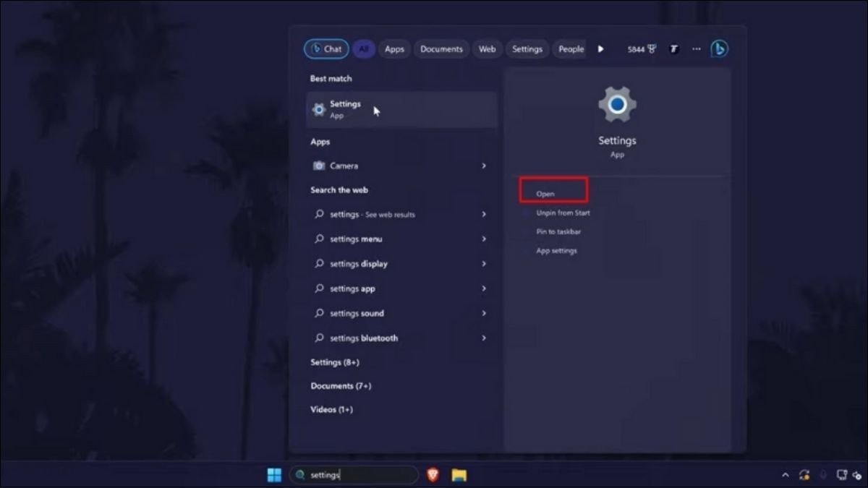Open the Start button on the taskbar

point(273,475)
